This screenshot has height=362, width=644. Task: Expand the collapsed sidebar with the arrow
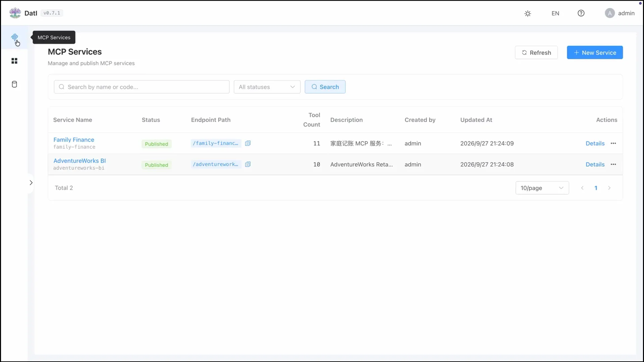point(31,183)
